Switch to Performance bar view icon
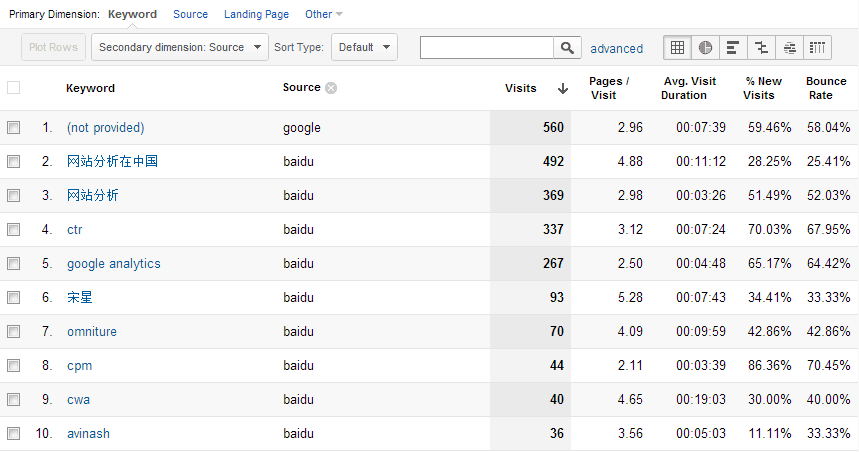This screenshot has height=452, width=859. pyautogui.click(x=734, y=47)
